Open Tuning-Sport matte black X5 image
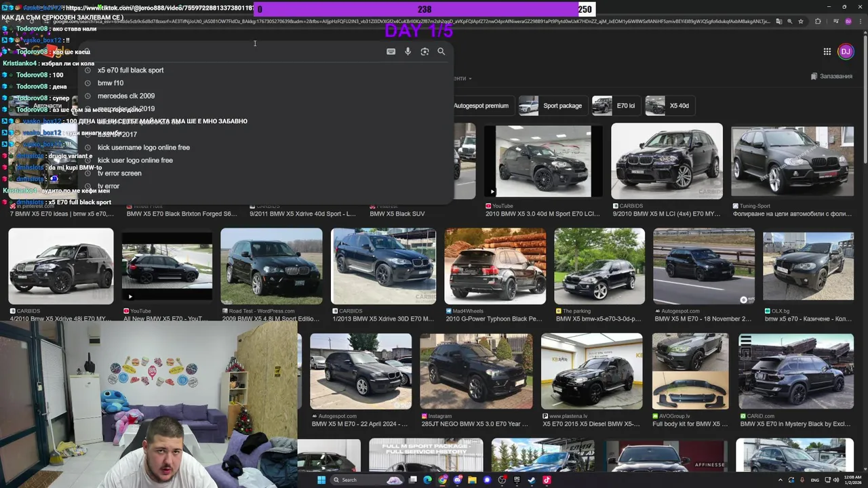This screenshot has height=488, width=868. click(792, 161)
